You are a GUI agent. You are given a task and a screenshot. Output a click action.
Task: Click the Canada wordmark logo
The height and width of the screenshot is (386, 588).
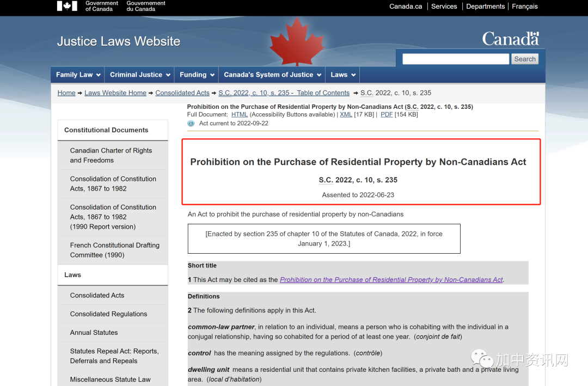click(510, 39)
